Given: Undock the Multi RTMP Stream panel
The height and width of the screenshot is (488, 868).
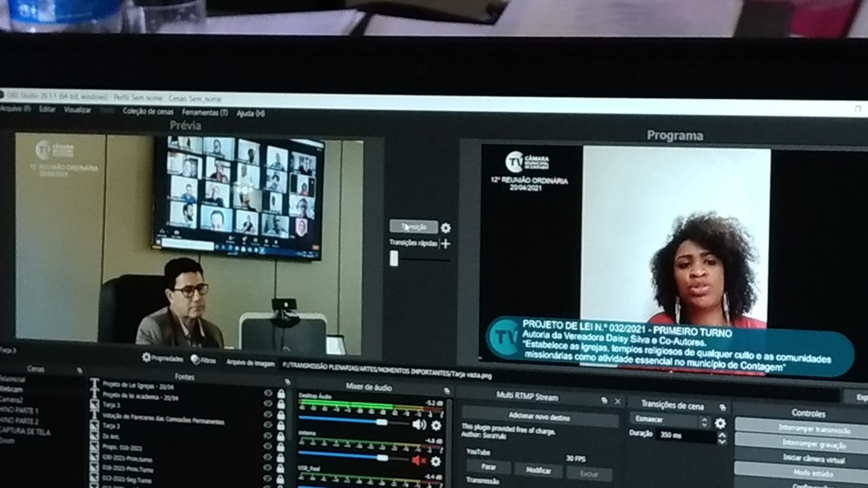Looking at the screenshot, I should click(x=604, y=400).
